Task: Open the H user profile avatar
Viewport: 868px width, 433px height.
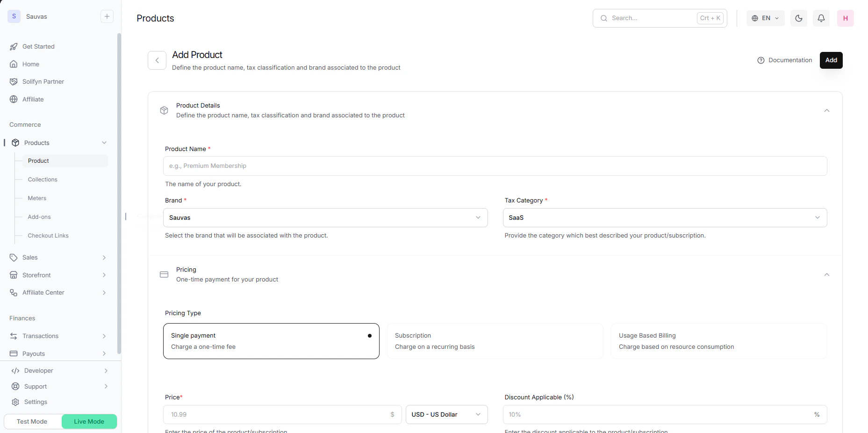Action: (846, 18)
